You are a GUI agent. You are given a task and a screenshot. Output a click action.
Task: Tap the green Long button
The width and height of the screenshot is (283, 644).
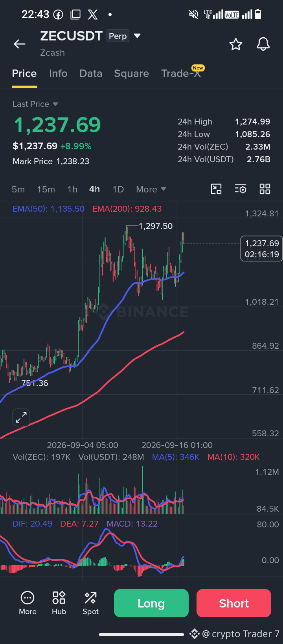click(x=151, y=603)
